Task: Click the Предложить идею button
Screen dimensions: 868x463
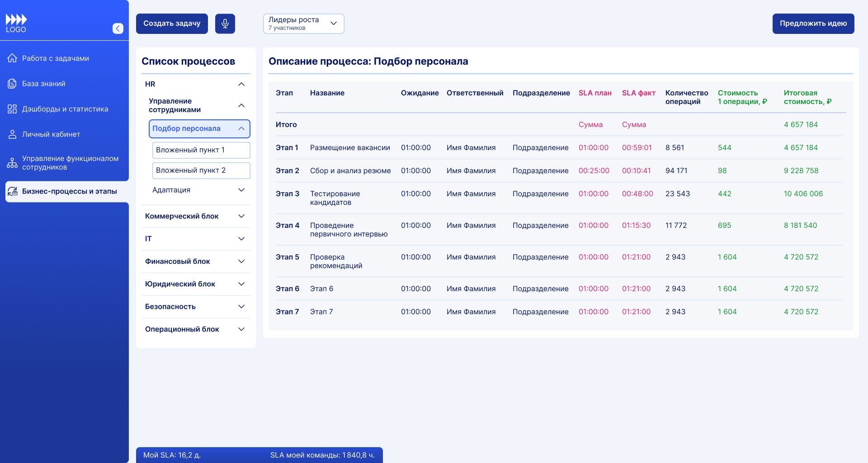Action: 813,24
